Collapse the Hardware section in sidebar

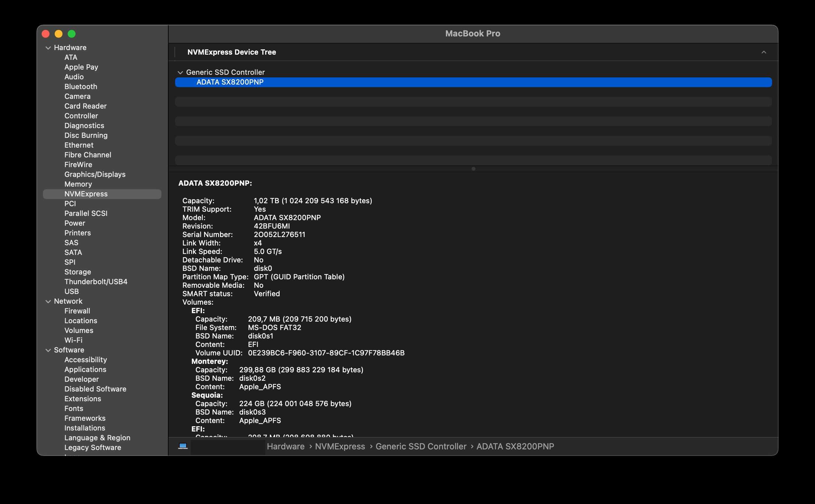[48, 48]
